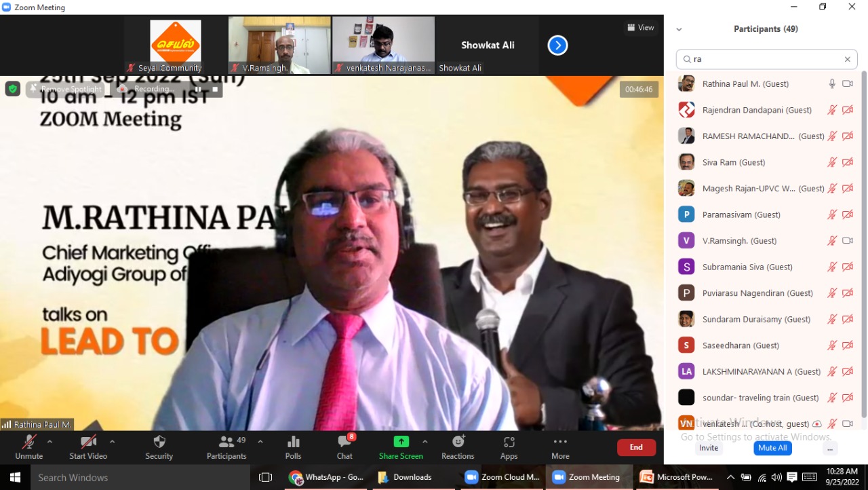
Task: Click the green encryption shield icon
Action: 13,89
